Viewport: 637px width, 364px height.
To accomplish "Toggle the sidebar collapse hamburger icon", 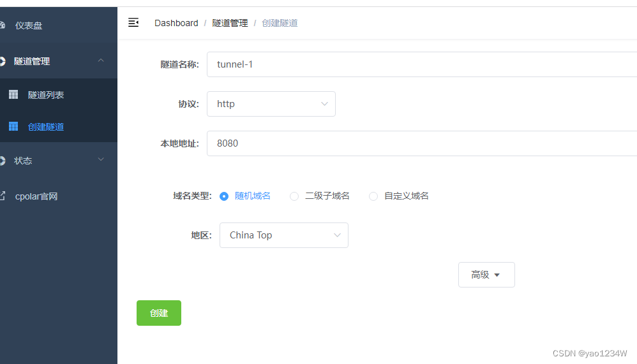I will (x=133, y=23).
